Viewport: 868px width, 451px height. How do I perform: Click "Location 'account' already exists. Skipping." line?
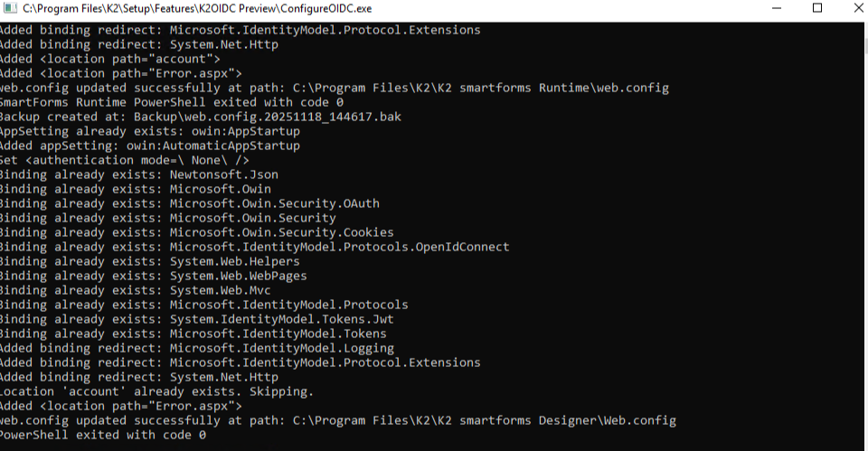(x=156, y=391)
